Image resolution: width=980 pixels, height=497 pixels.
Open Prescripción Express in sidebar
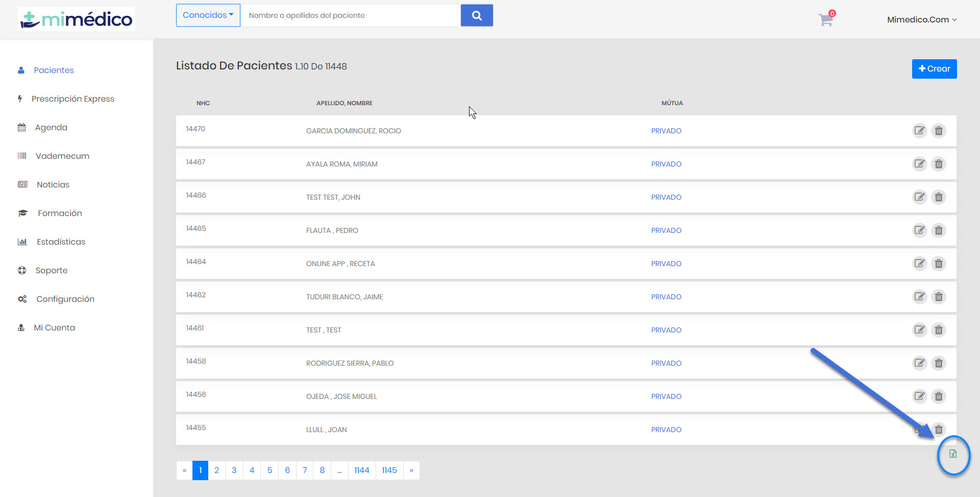72,99
